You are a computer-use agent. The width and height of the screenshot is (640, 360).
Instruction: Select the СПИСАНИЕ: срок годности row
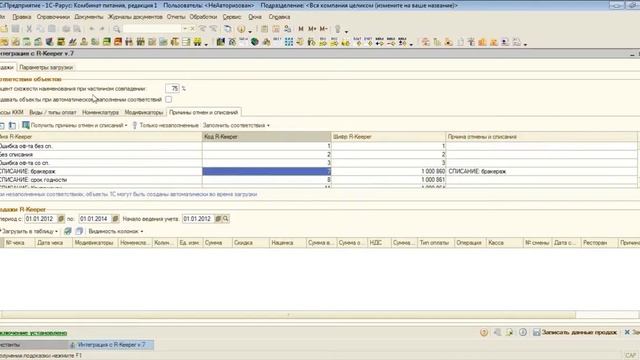[318, 180]
